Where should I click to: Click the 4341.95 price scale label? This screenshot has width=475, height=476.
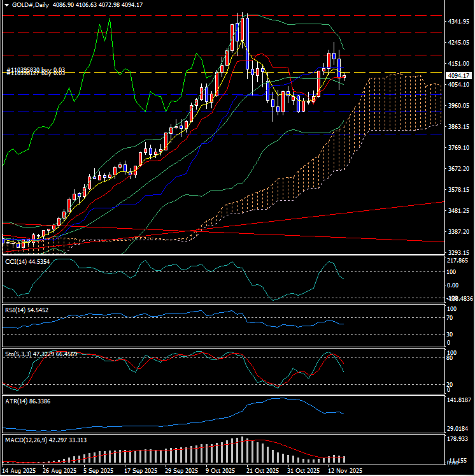(x=458, y=22)
